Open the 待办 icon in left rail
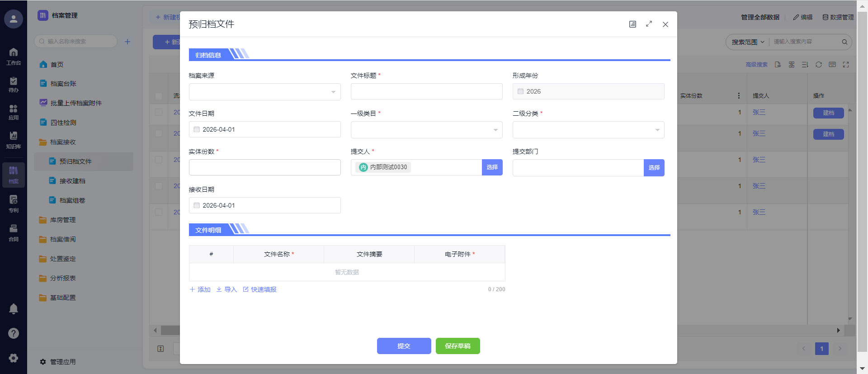This screenshot has height=374, width=868. tap(14, 84)
